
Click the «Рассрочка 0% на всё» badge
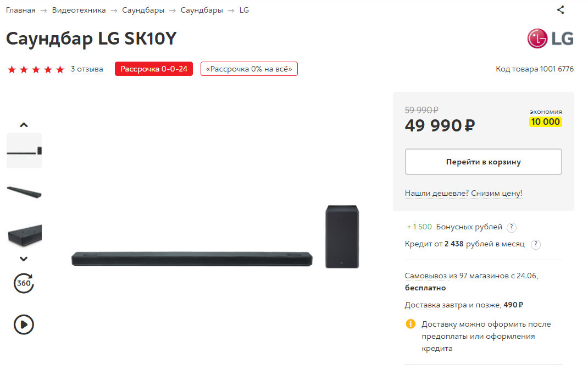[249, 69]
